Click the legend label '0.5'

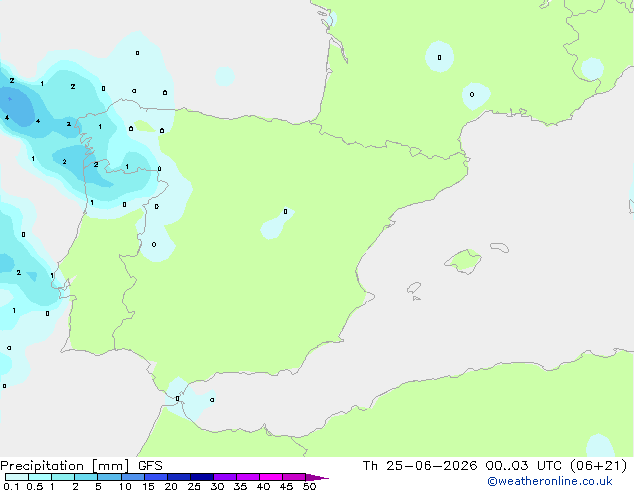[35, 486]
